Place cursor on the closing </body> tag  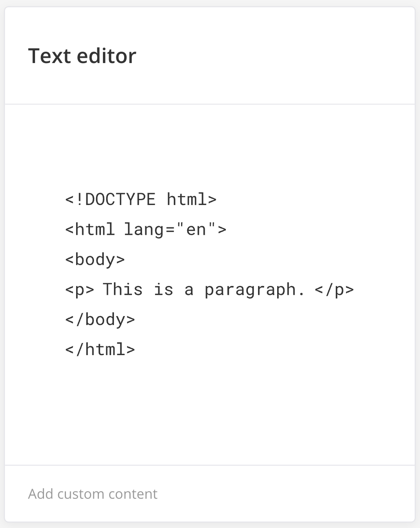100,320
